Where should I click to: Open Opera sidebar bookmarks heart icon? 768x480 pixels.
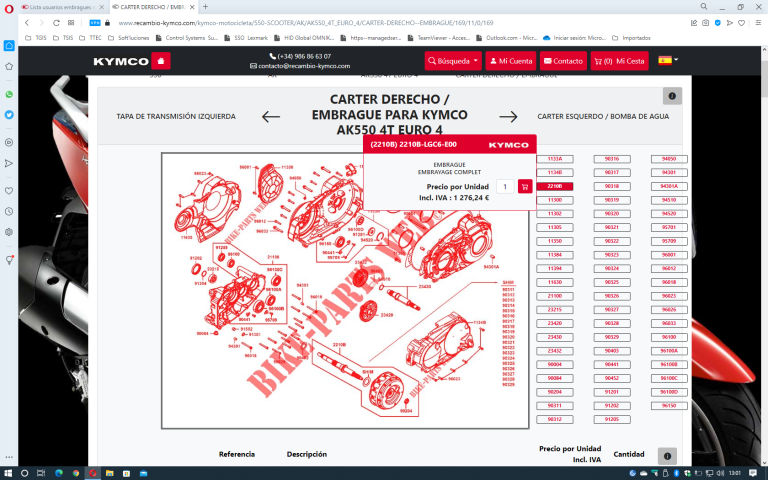pyautogui.click(x=9, y=190)
